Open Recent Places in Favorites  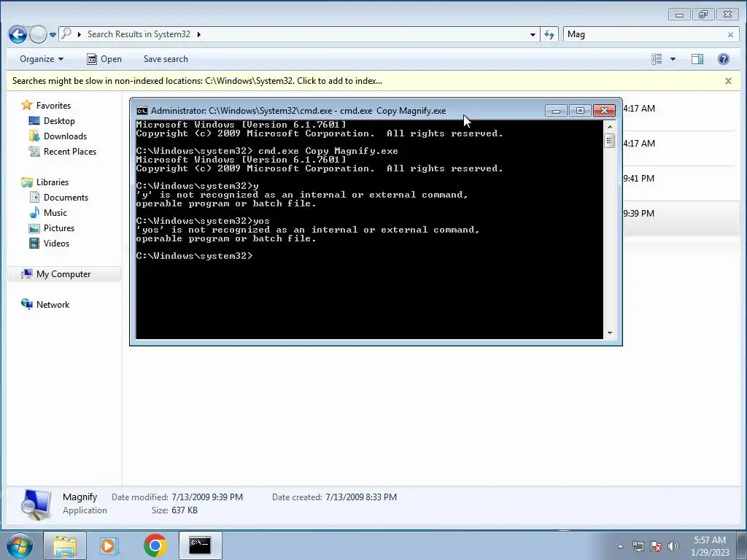70,152
